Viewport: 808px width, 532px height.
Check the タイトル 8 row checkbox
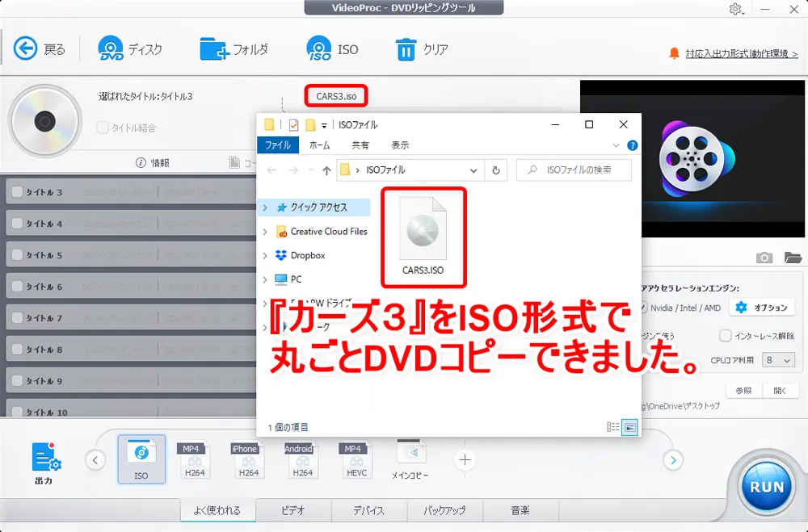tap(17, 350)
